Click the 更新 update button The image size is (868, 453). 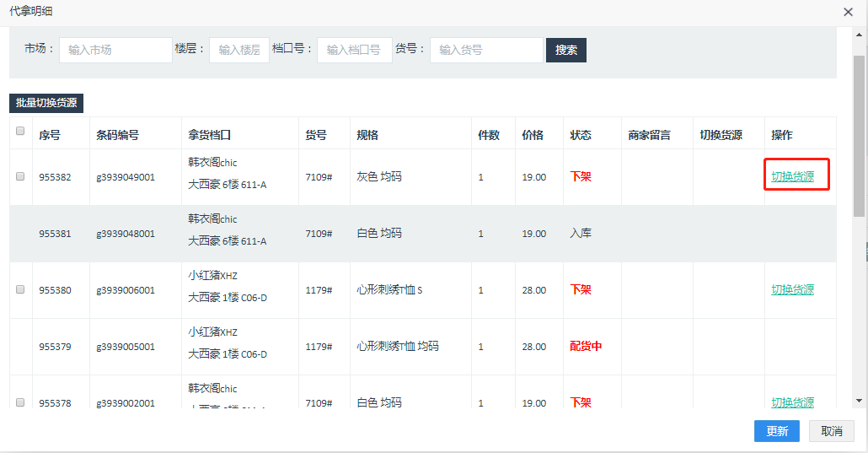[x=777, y=431]
